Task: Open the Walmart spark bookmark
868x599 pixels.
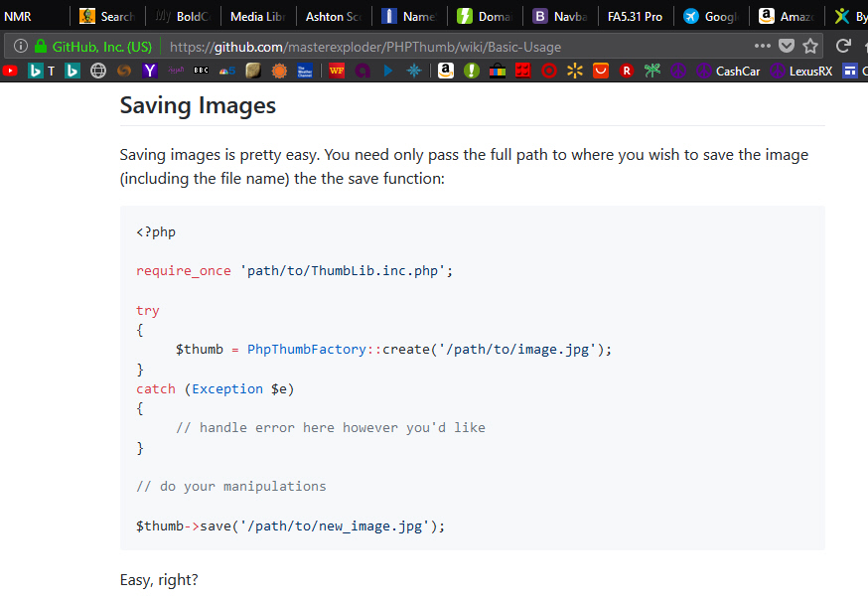Action: [x=574, y=71]
